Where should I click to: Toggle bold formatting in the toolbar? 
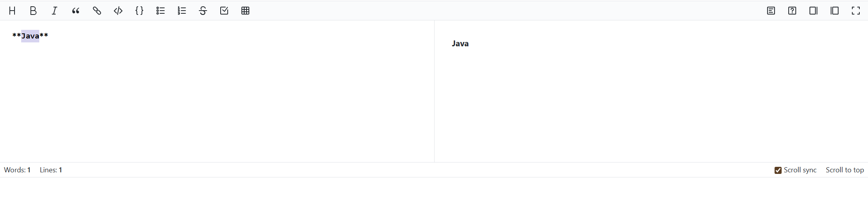pyautogui.click(x=33, y=11)
